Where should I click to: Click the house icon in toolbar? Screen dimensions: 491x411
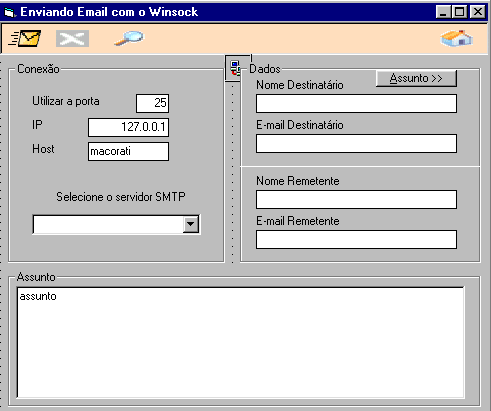456,38
